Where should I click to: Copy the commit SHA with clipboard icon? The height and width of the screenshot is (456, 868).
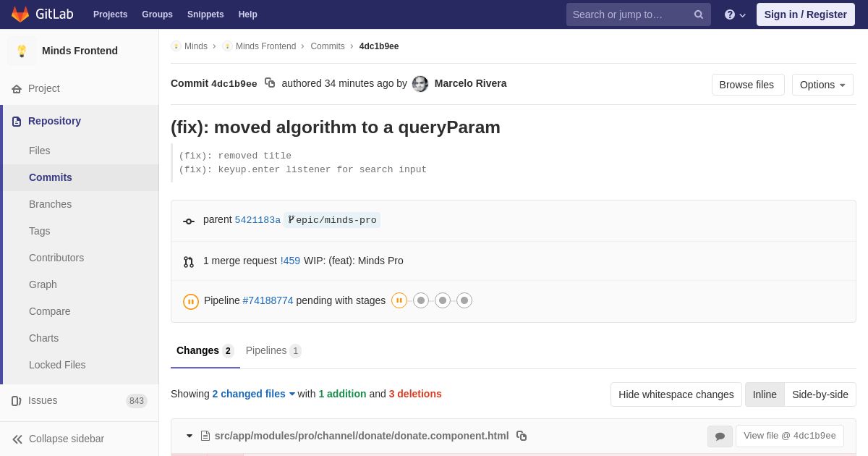[270, 83]
